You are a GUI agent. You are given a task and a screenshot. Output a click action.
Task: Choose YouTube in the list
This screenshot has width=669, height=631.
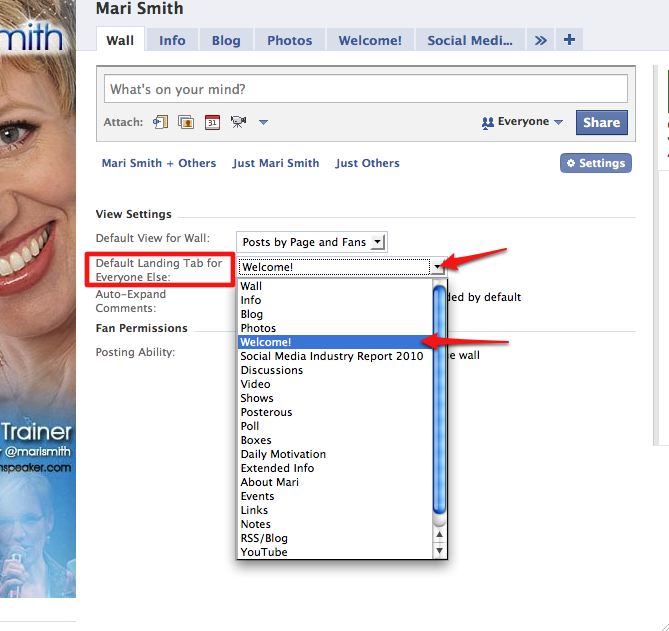335,552
